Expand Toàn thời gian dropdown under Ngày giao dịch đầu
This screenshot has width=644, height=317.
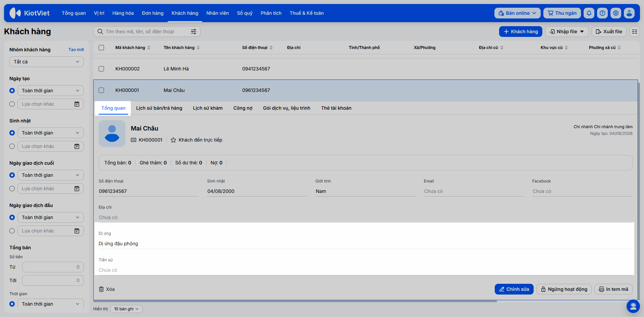(x=51, y=217)
